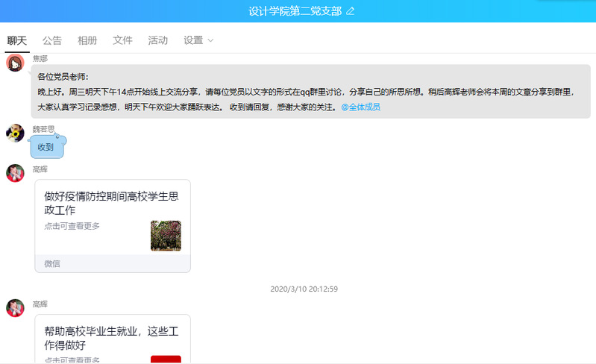
Task: Click 高辉's avatar above first shared article
Action: [15, 173]
